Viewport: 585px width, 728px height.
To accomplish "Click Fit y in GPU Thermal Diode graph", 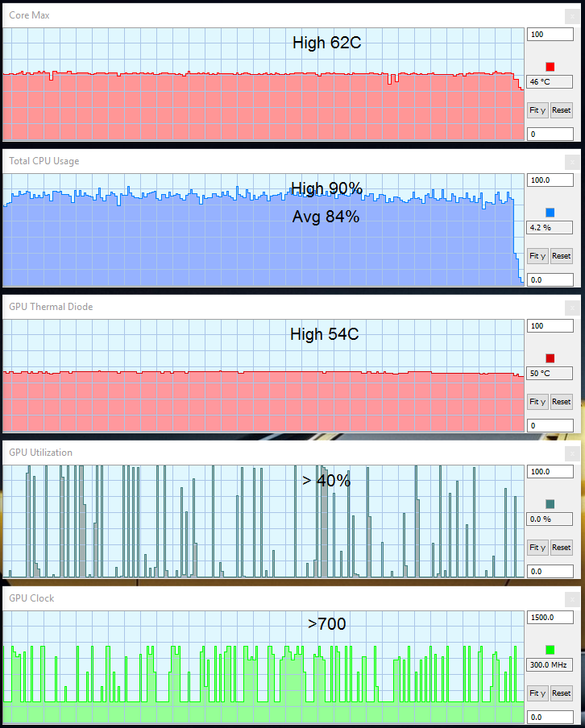I will point(537,402).
